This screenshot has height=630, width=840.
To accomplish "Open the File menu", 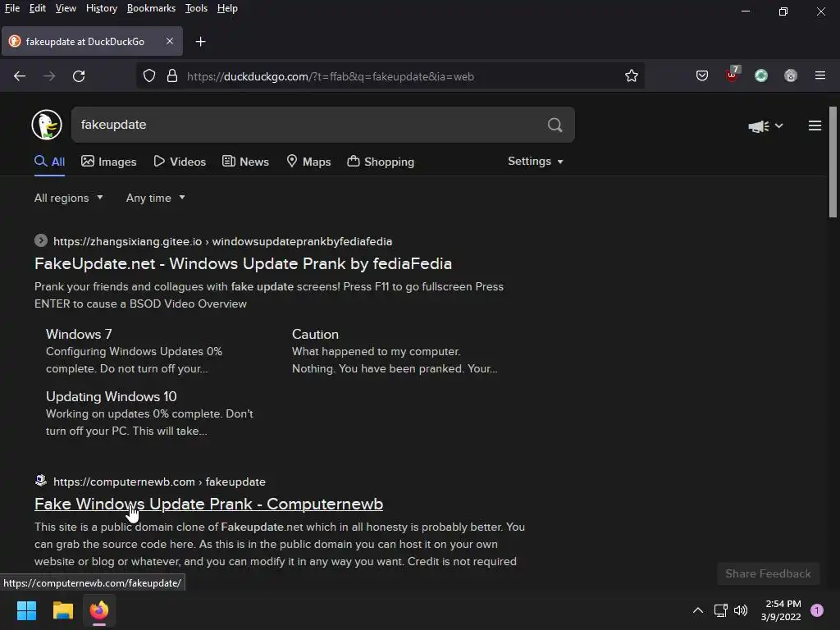I will coord(12,8).
